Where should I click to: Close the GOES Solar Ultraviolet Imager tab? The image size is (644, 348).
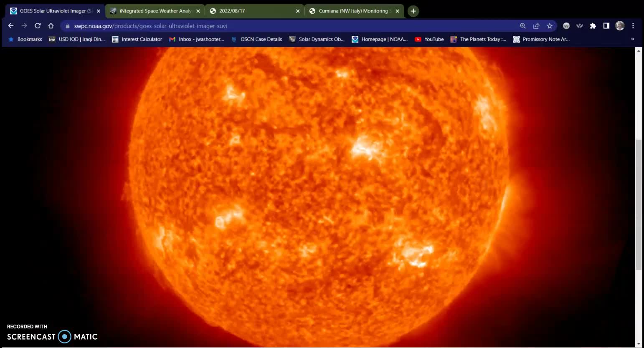pos(99,11)
